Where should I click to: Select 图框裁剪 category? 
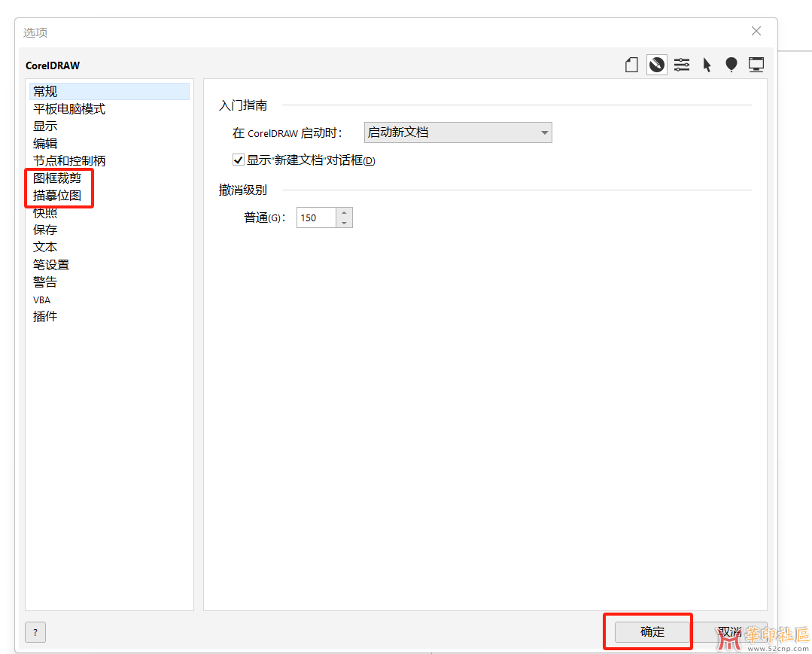(57, 178)
